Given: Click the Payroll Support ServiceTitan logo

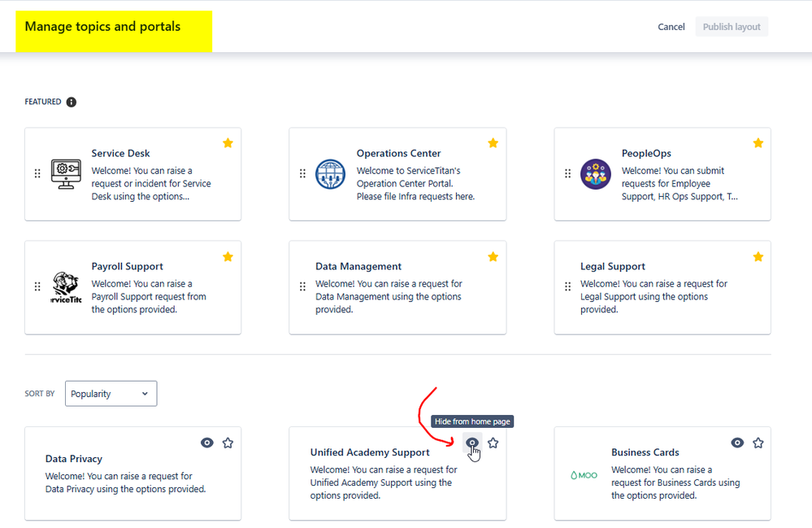Looking at the screenshot, I should coord(66,286).
